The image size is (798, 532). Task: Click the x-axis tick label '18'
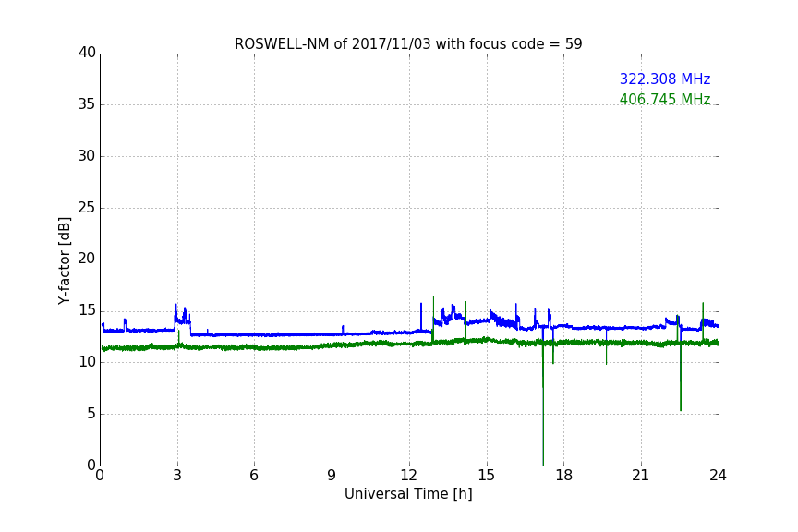tap(564, 476)
